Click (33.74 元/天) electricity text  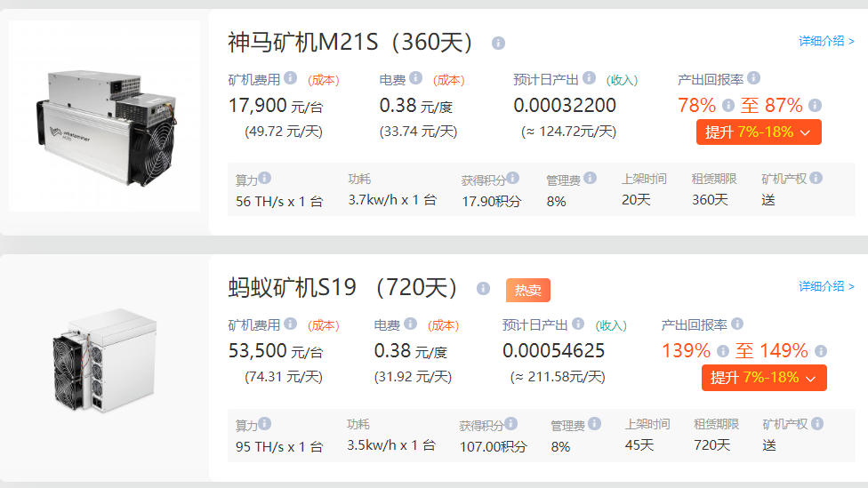coord(419,132)
